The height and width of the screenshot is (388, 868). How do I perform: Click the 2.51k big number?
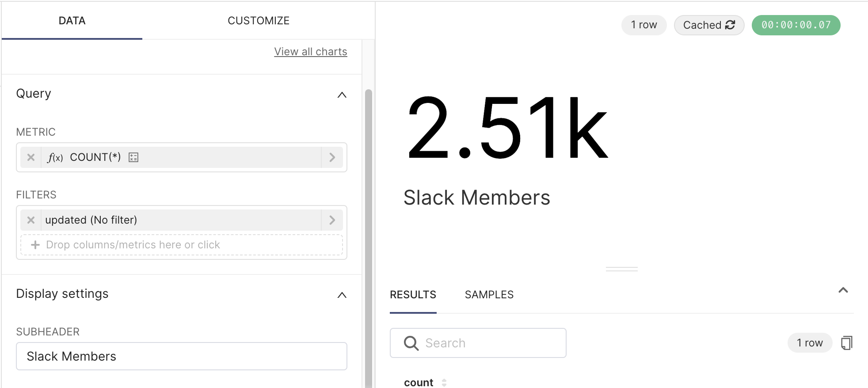tap(507, 128)
